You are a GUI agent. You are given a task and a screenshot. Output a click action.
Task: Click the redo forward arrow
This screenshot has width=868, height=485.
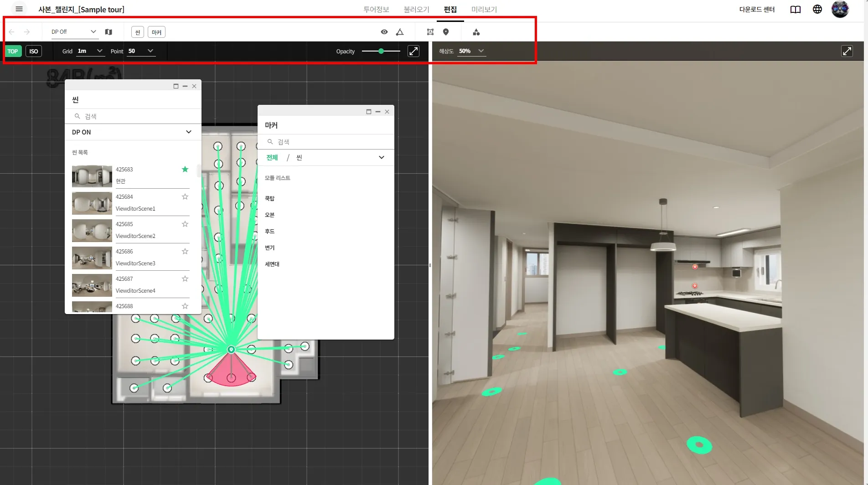[27, 32]
